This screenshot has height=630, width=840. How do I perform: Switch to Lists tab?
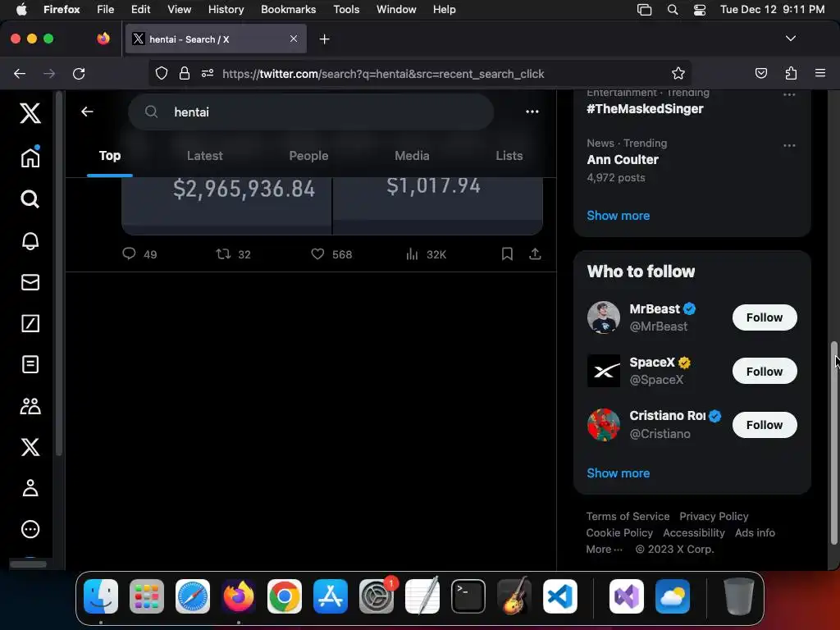[509, 155]
